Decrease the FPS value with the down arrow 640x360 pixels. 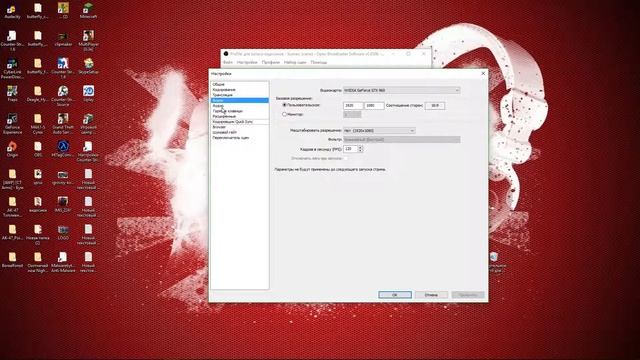point(360,151)
